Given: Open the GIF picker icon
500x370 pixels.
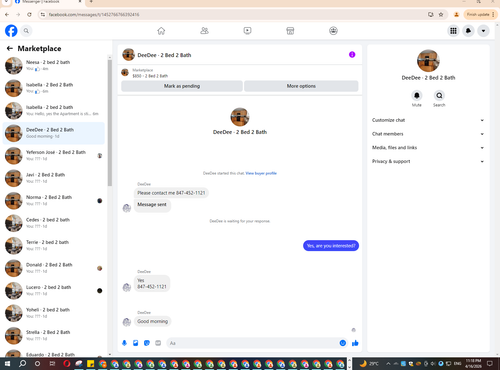Looking at the screenshot, I should (158, 343).
